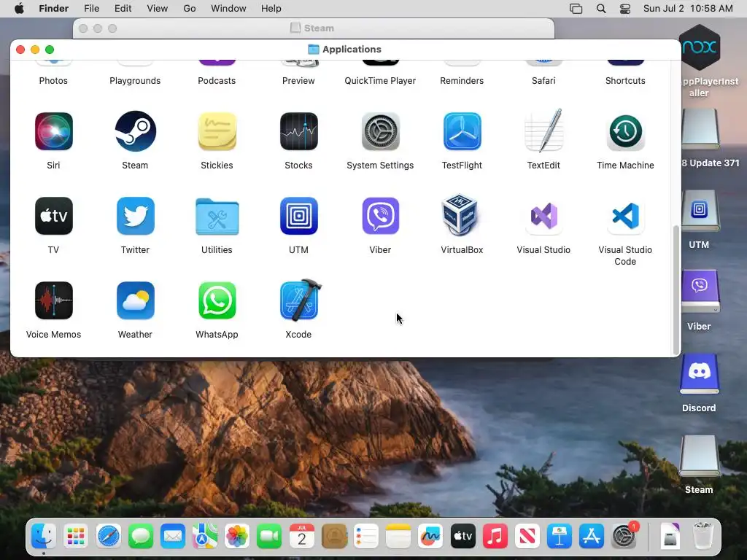The height and width of the screenshot is (560, 747).
Task: Select the VirtualBox application icon
Action: tap(461, 215)
